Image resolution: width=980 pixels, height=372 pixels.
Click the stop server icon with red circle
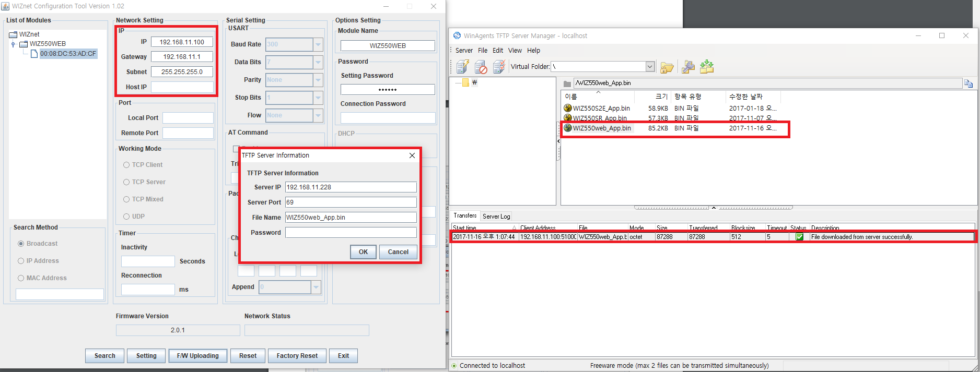point(481,67)
